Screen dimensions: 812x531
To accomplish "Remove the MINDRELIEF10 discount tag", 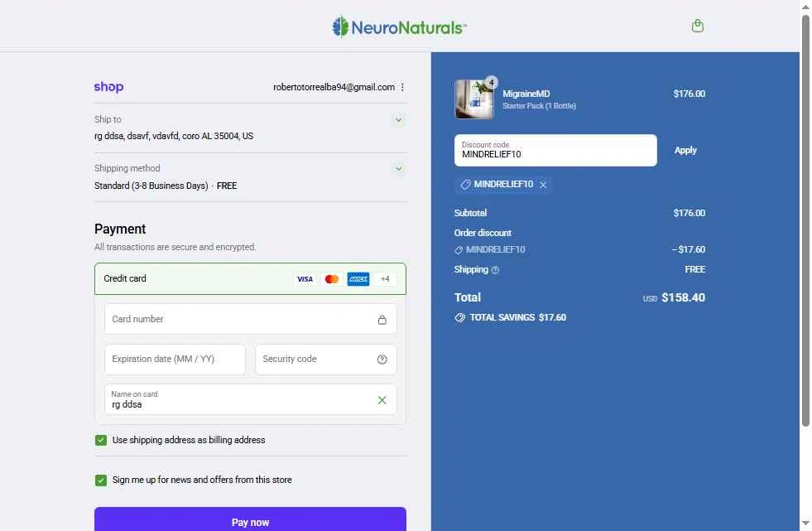I will [543, 185].
